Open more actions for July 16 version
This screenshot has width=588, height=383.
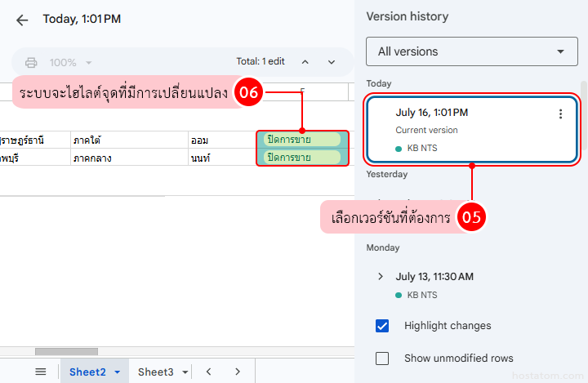click(560, 114)
